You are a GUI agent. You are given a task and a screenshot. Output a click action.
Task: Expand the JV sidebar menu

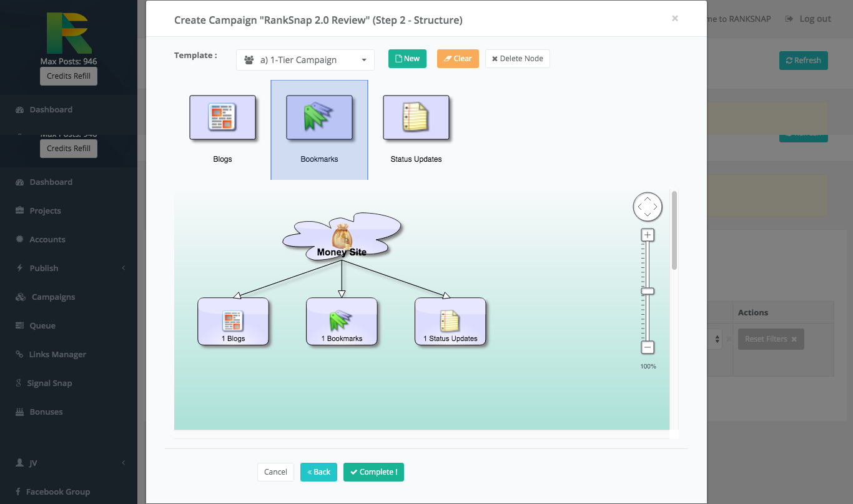[69, 463]
